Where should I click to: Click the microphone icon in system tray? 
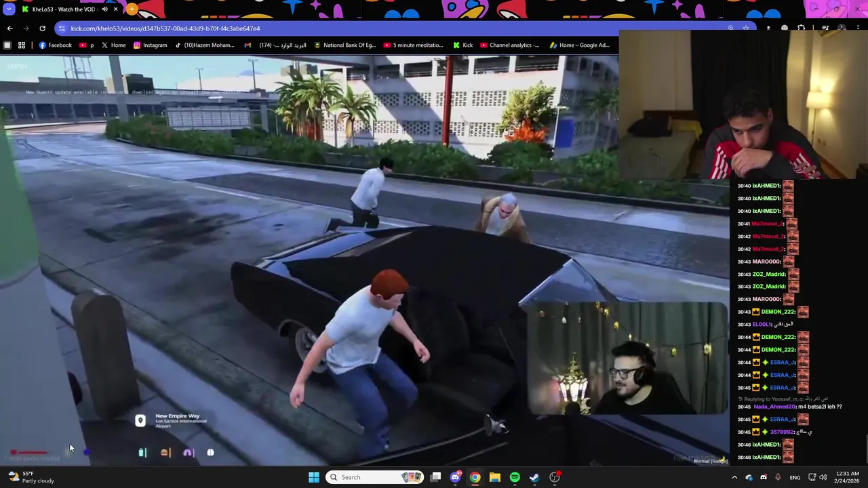(x=778, y=477)
